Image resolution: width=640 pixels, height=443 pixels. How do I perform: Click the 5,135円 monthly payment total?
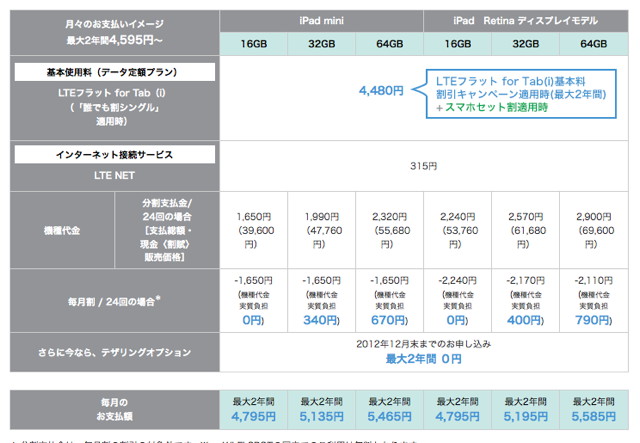322,413
